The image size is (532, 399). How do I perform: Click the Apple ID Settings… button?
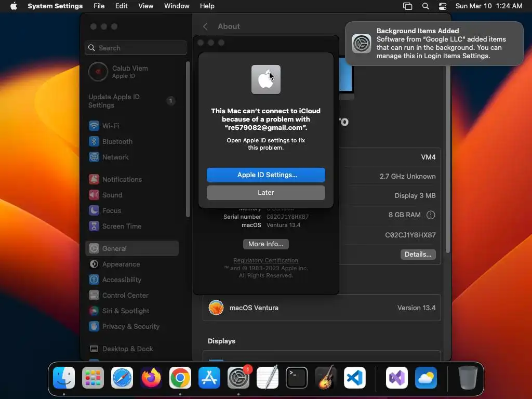tap(265, 175)
